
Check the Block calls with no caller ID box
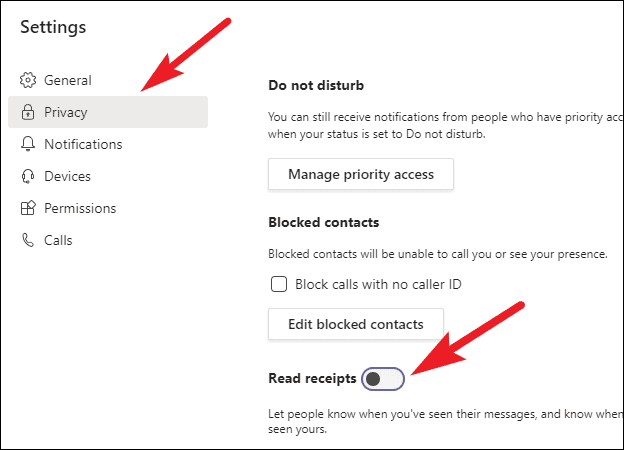279,284
